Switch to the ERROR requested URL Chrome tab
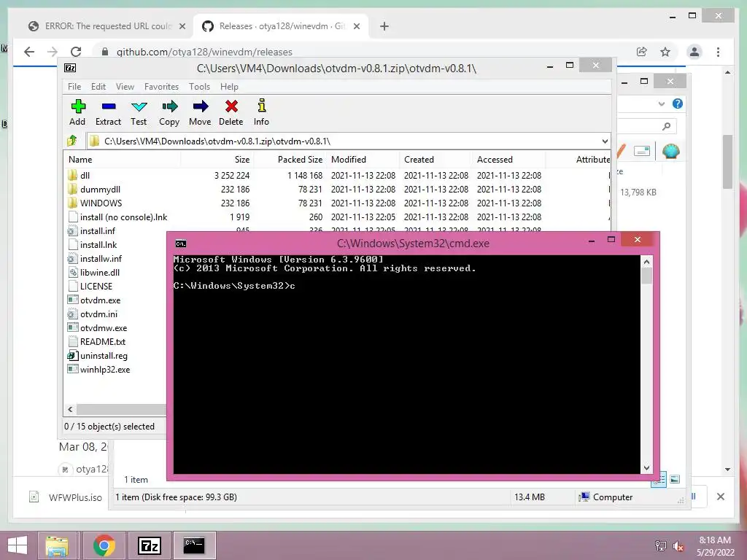Viewport: 747px width, 560px height. point(107,26)
